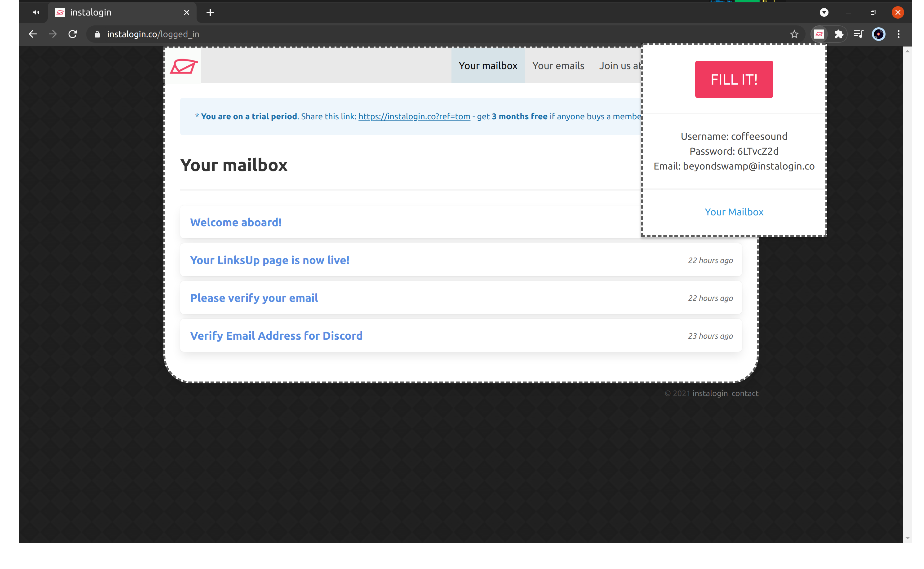Click the Chrome profile avatar

pyautogui.click(x=878, y=34)
